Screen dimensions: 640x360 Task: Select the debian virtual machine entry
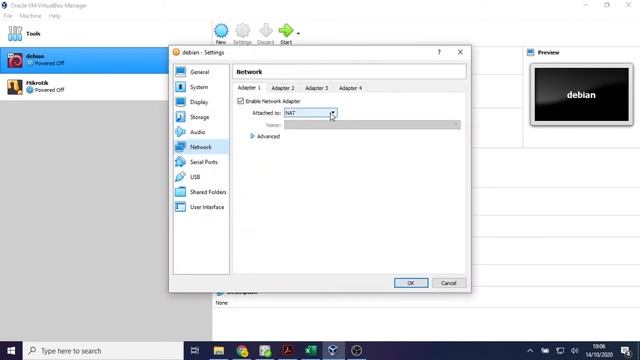(x=84, y=60)
